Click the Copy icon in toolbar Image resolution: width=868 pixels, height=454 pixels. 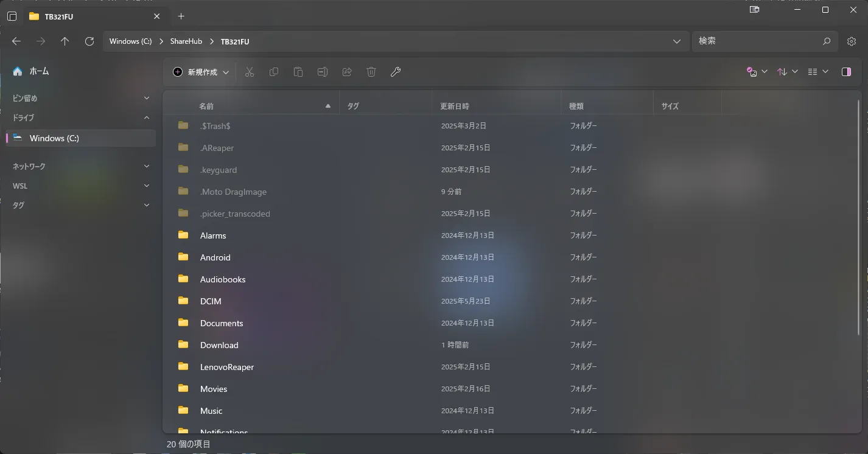click(x=274, y=72)
